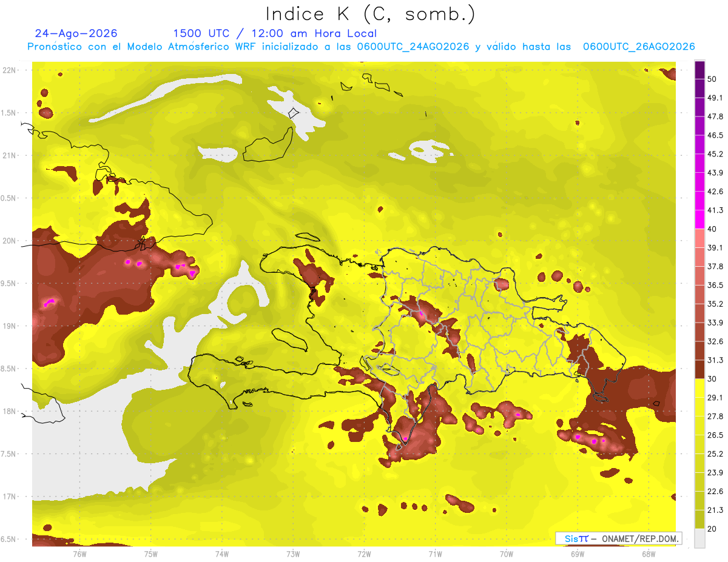Click the 73W longitude label
The width and height of the screenshot is (728, 562).
tap(293, 554)
